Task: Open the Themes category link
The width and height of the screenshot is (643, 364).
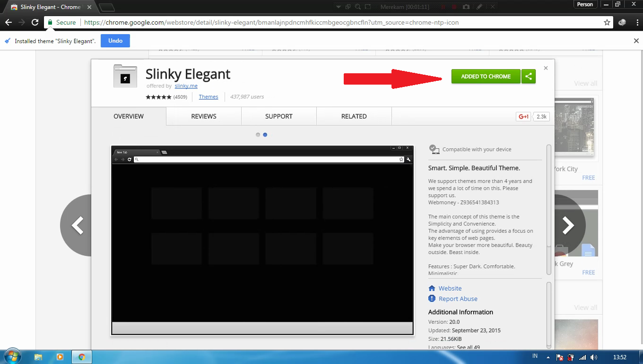Action: [x=209, y=97]
